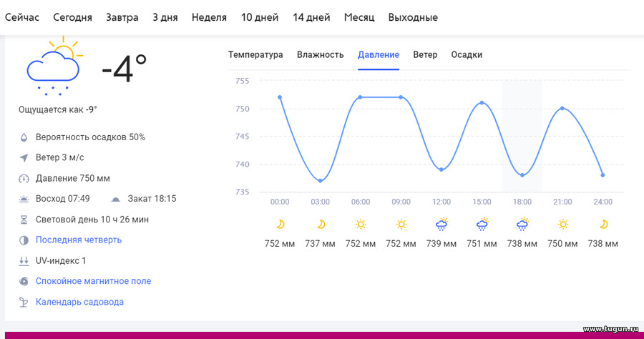
Task: Click the sun icon for 21:00
Action: pyautogui.click(x=562, y=224)
